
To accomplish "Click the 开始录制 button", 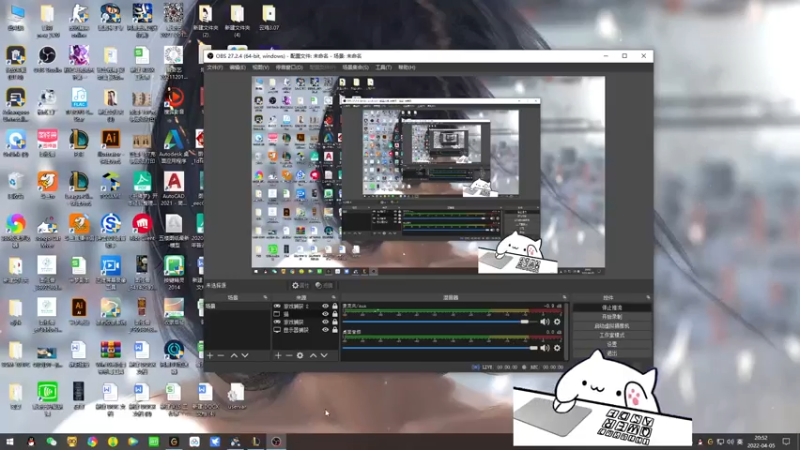I will (x=612, y=317).
